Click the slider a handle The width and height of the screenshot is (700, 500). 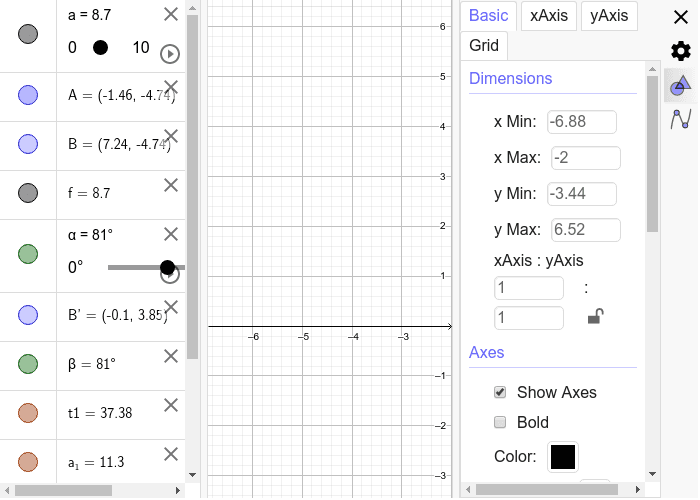[x=100, y=48]
